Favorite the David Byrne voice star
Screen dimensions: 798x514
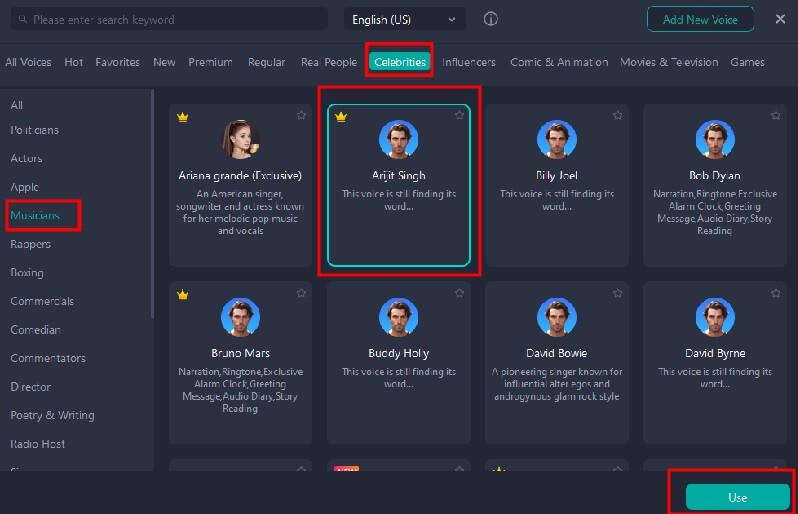click(775, 293)
